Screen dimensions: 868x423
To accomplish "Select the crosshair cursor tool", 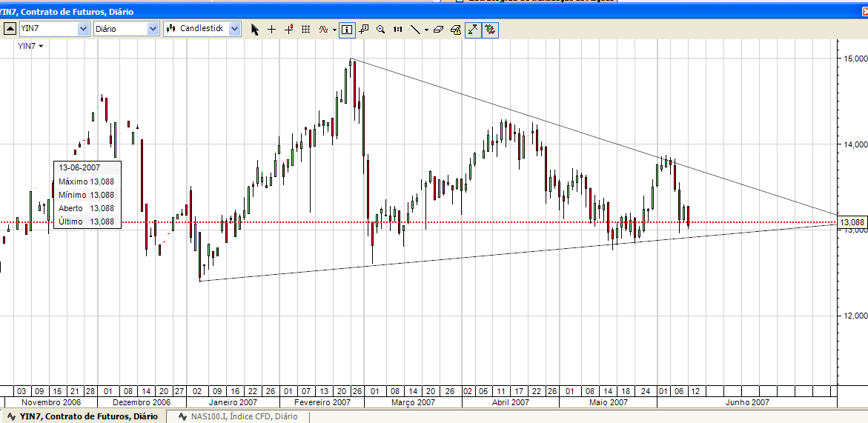I will [271, 30].
